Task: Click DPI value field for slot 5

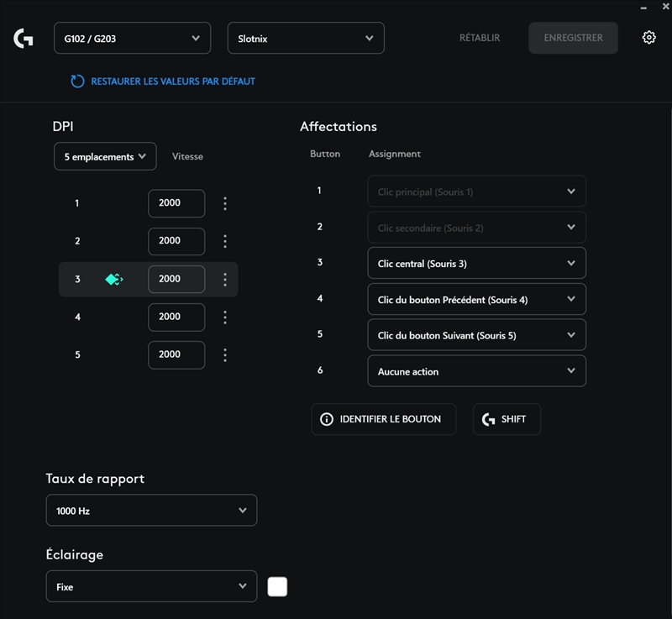Action: 176,354
